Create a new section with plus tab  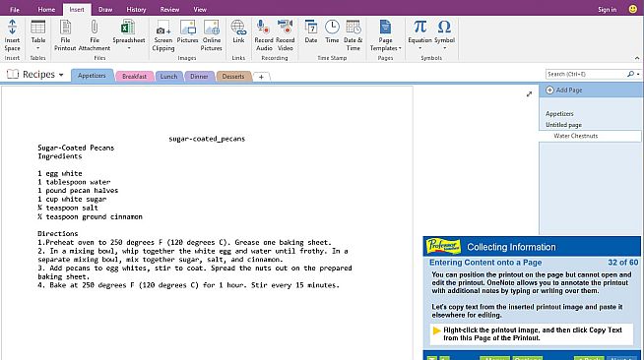(261, 77)
